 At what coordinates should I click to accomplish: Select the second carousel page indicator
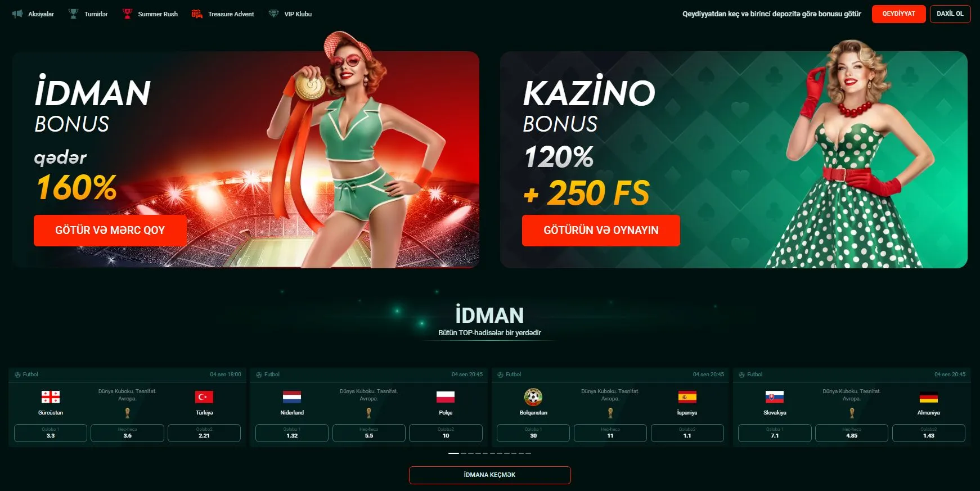464,453
